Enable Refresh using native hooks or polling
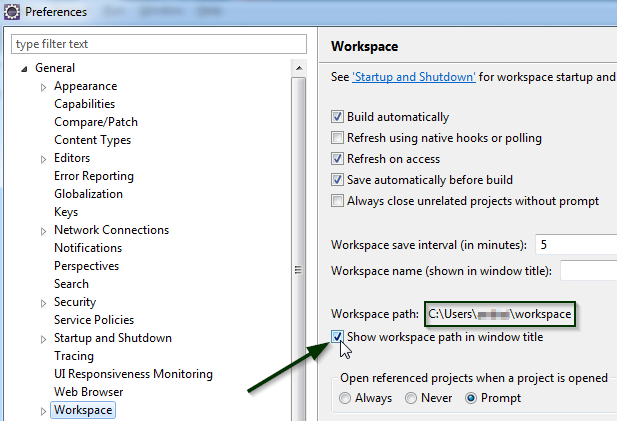The width and height of the screenshot is (617, 421). (x=337, y=138)
